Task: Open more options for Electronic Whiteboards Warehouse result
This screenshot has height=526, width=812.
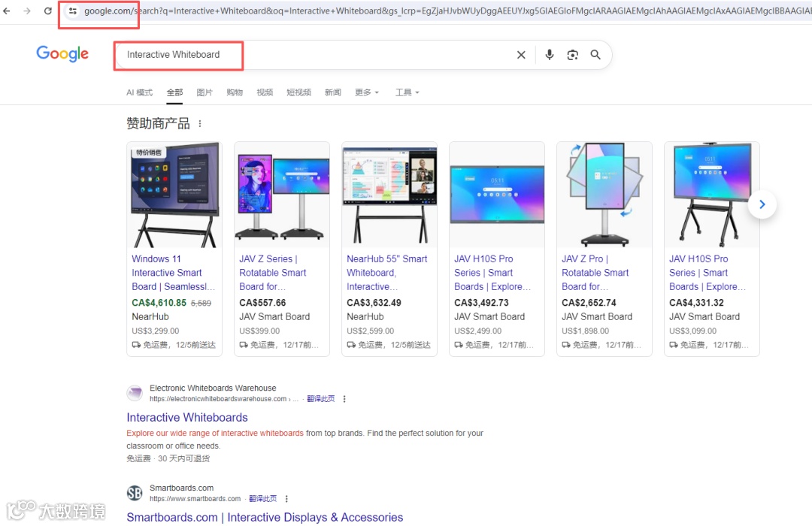Action: click(x=344, y=399)
